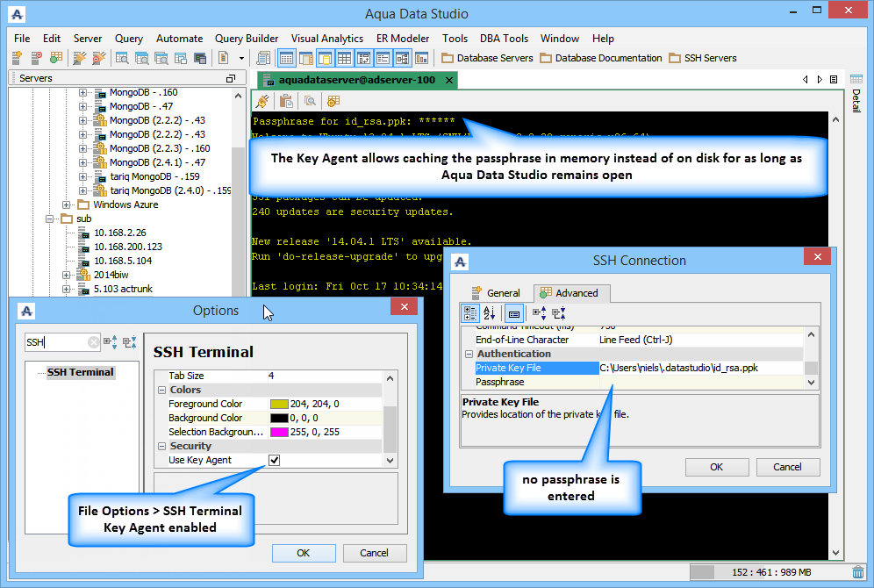The height and width of the screenshot is (588, 874).
Task: Click the Passphrase value field
Action: (701, 382)
